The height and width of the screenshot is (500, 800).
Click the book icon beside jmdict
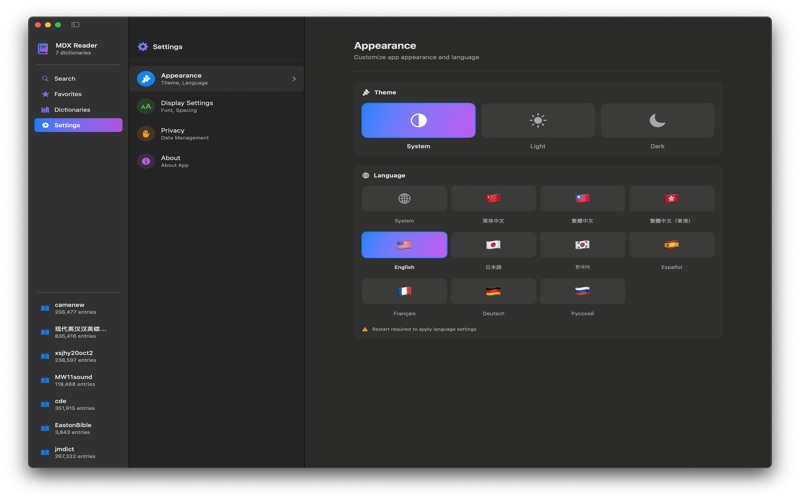pos(45,452)
